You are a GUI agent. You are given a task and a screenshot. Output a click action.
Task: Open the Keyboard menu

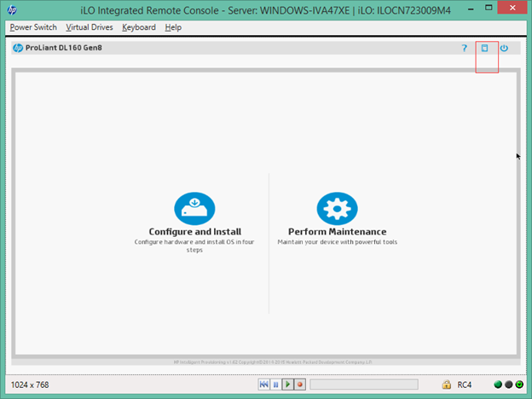139,27
